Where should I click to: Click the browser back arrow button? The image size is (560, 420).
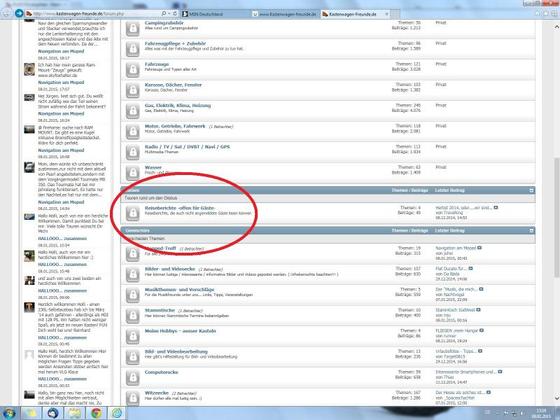pyautogui.click(x=6, y=14)
